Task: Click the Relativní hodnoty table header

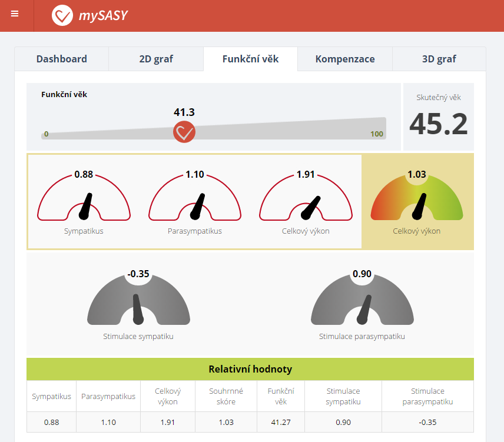Action: tap(250, 369)
